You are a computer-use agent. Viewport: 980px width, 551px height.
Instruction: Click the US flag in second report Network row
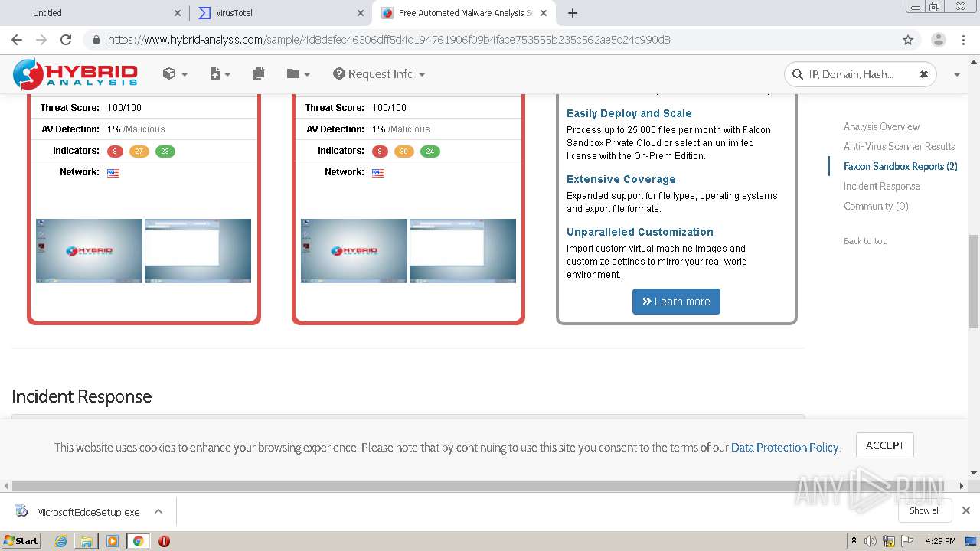[378, 173]
